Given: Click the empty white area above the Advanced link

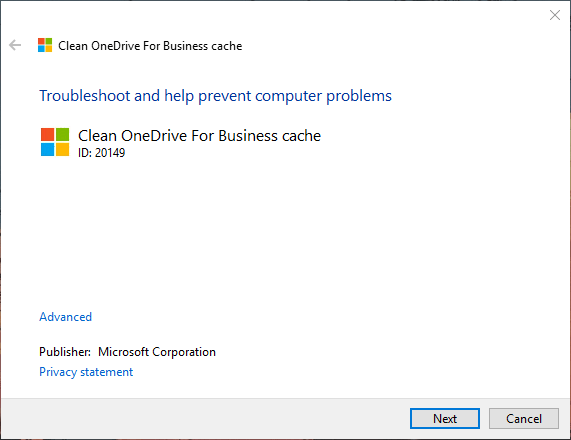Looking at the screenshot, I should click(284, 233).
